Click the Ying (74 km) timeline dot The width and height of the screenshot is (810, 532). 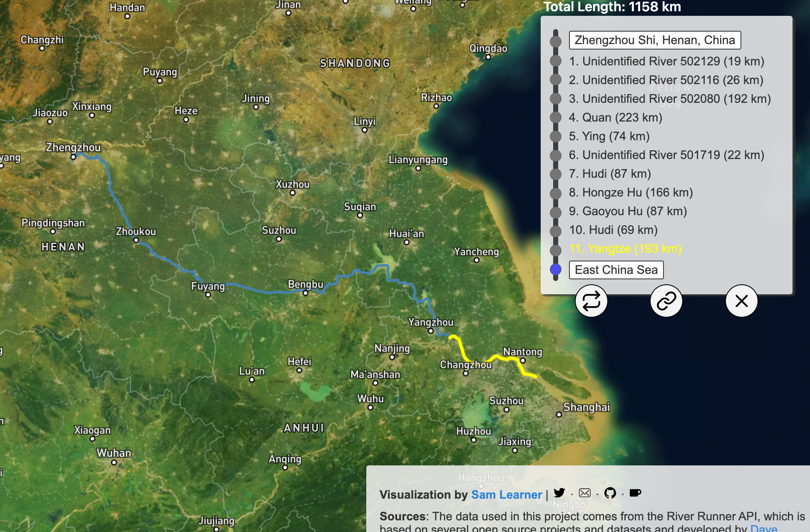(x=556, y=136)
